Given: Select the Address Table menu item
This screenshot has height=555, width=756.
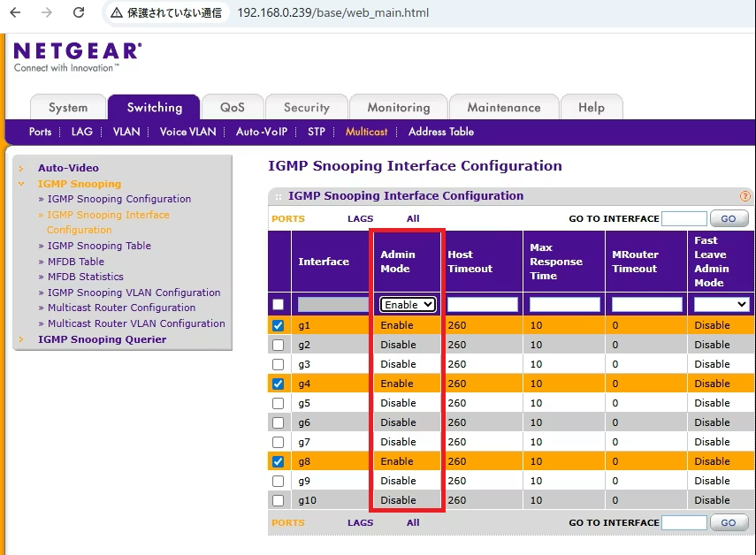Looking at the screenshot, I should click(439, 131).
